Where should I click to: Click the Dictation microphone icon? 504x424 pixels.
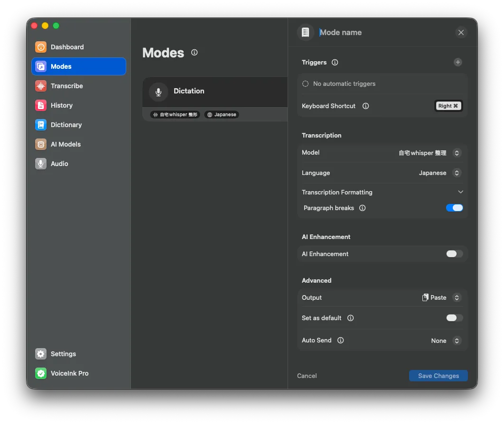[159, 92]
